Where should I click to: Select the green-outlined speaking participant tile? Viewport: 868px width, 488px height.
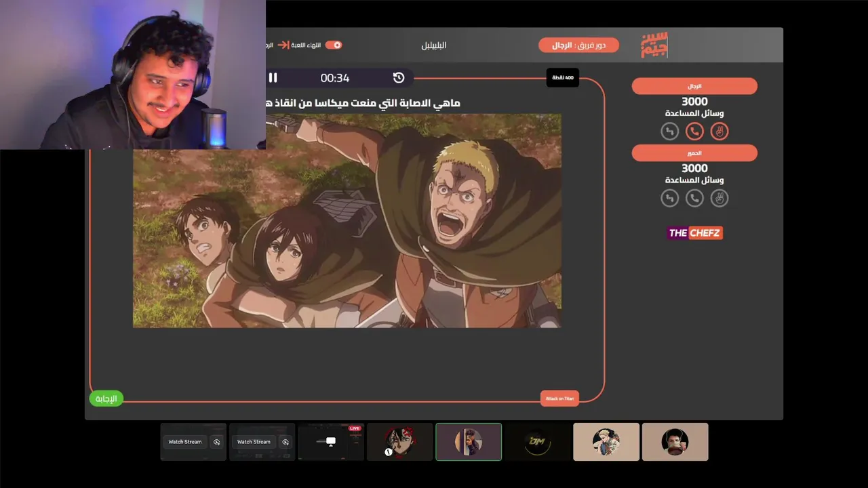click(469, 442)
